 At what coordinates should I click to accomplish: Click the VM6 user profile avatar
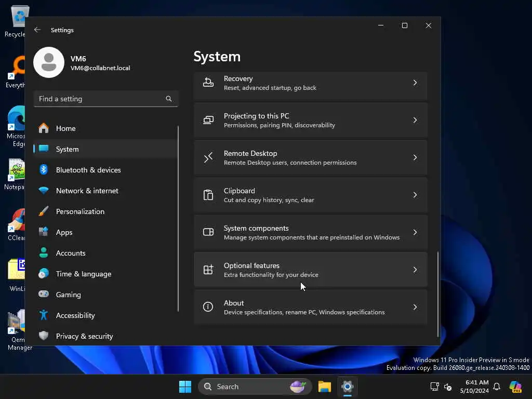49,62
